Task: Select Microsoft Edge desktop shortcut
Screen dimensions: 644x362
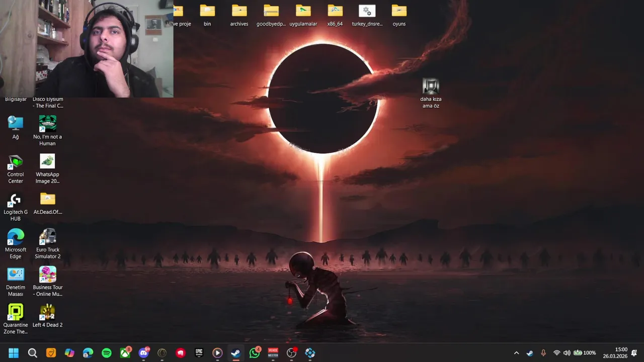Action: 16,244
